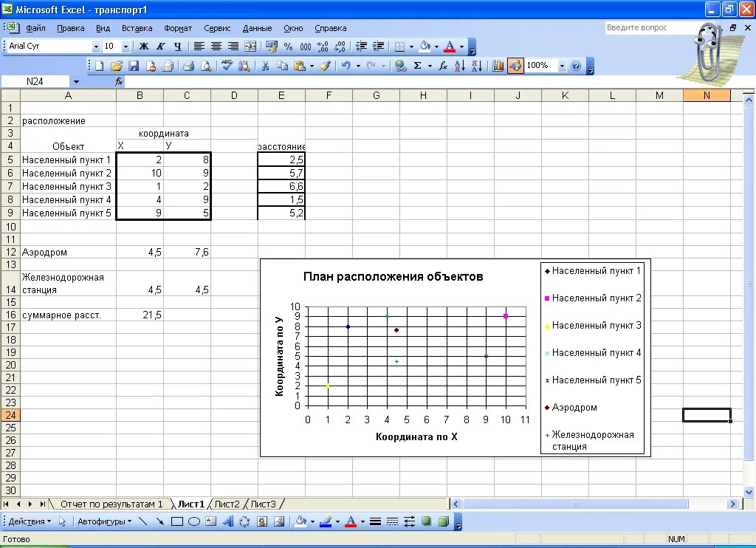Image resolution: width=756 pixels, height=548 pixels.
Task: Toggle bold (Ж) formatting
Action: [x=144, y=47]
